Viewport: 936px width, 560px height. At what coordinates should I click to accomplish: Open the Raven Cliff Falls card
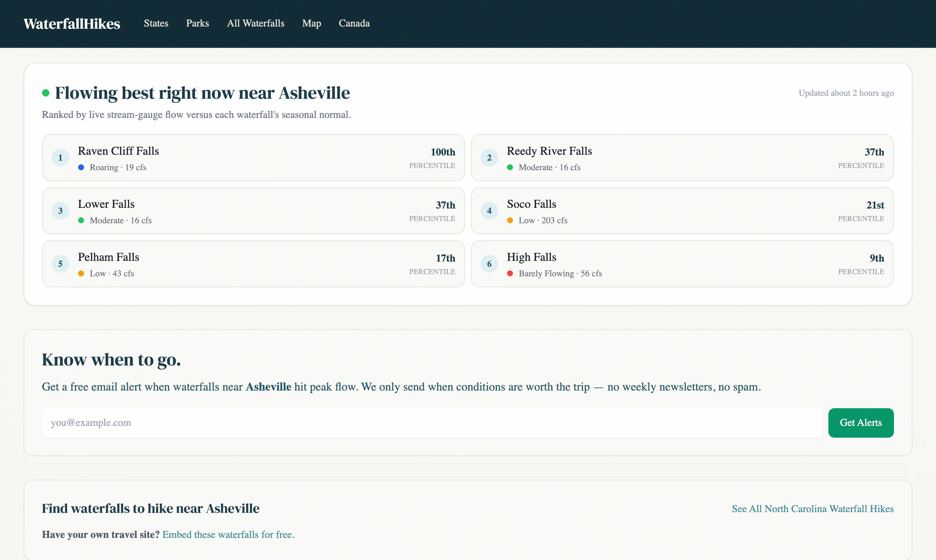pos(253,158)
